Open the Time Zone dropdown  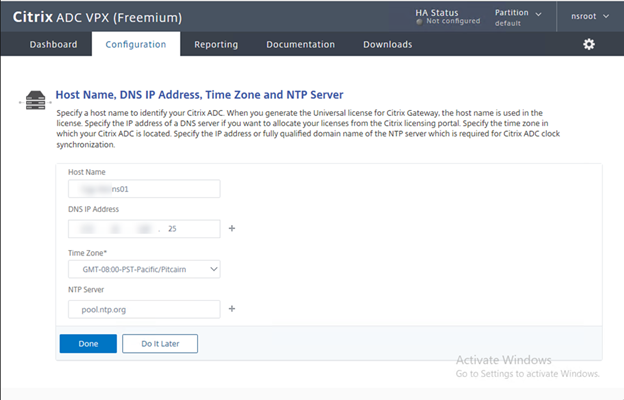coord(144,269)
